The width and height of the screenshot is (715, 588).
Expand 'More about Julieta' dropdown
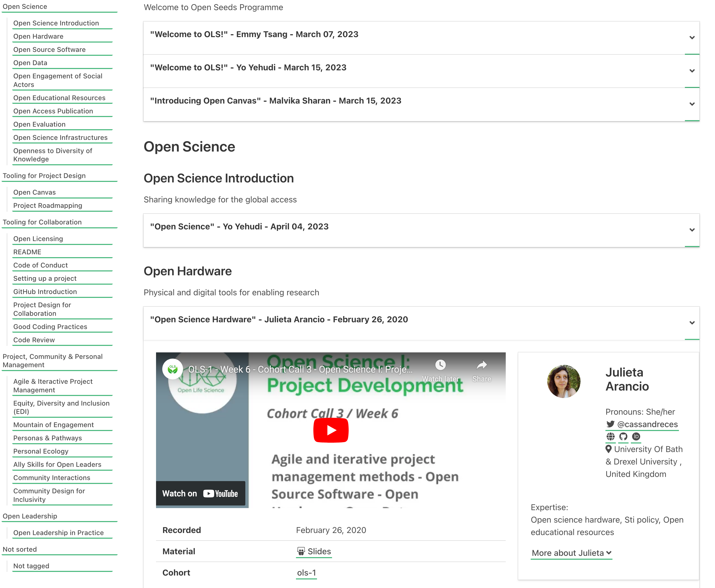[x=571, y=552]
